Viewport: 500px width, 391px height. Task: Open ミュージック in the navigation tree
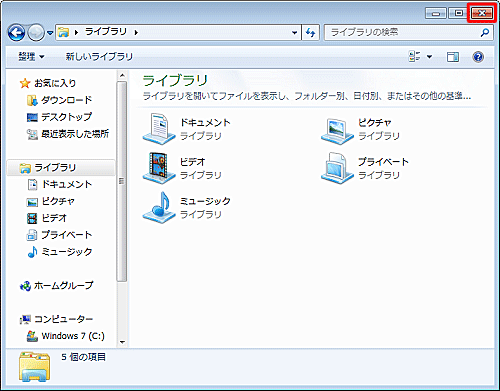coord(67,252)
